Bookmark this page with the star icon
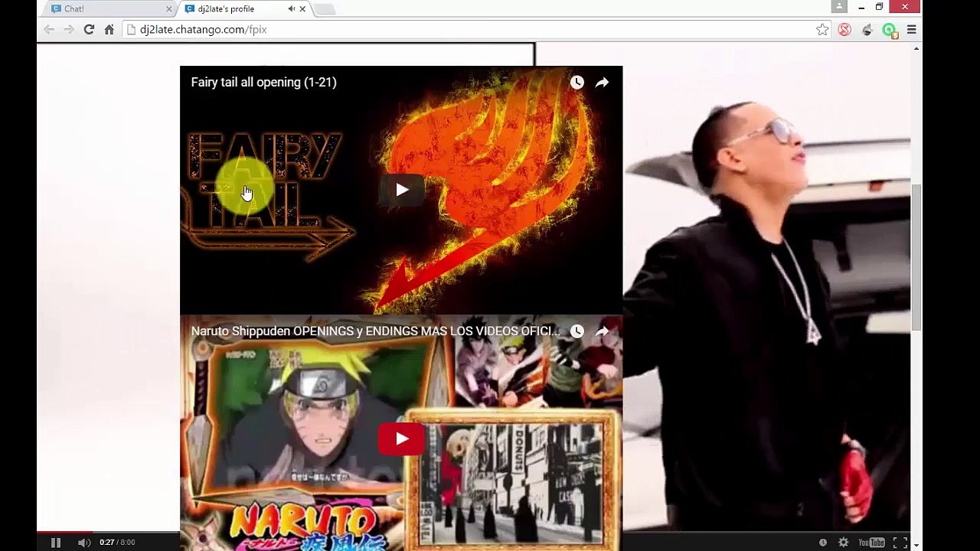 822,29
